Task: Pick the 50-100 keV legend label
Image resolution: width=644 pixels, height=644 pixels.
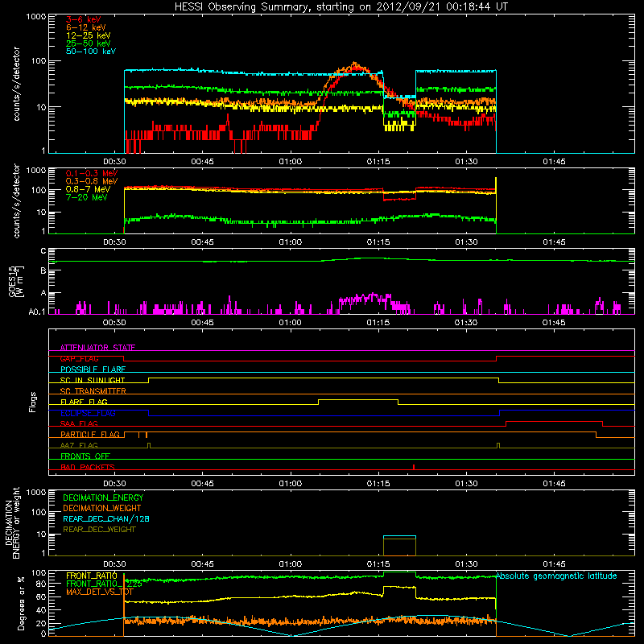Action: tap(91, 52)
